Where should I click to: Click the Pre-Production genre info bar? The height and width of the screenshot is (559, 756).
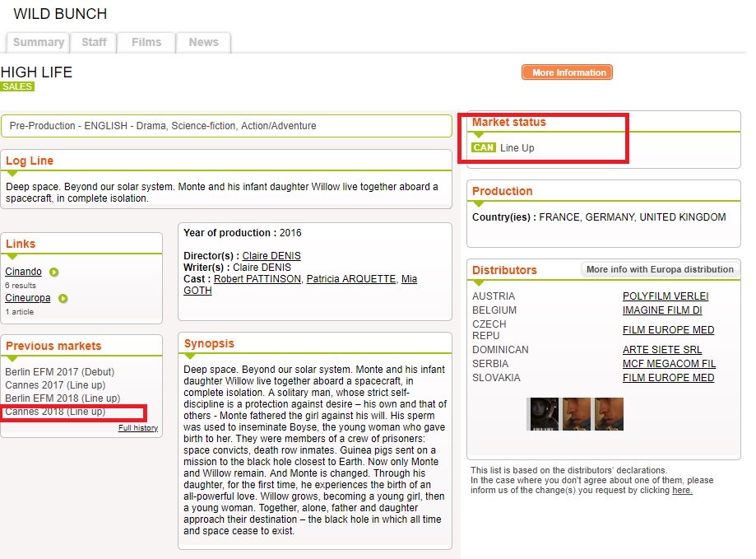pyautogui.click(x=226, y=126)
